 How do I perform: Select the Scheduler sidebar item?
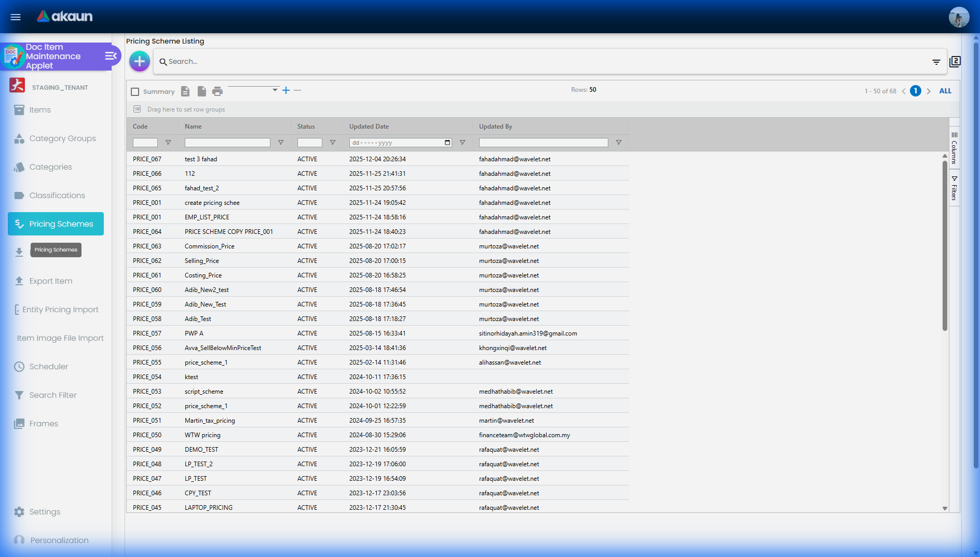[x=48, y=367]
